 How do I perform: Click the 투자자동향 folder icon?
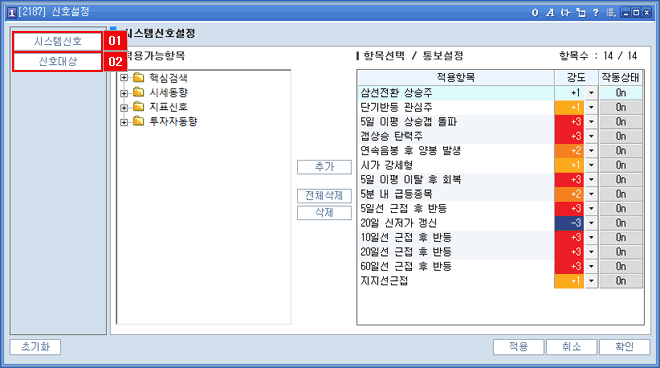click(138, 121)
